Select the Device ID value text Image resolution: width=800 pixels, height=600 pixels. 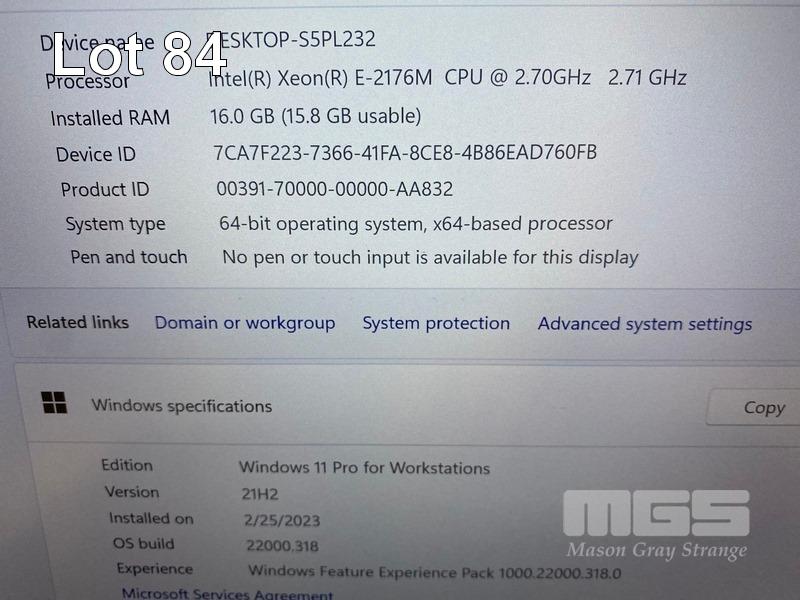[x=405, y=153]
